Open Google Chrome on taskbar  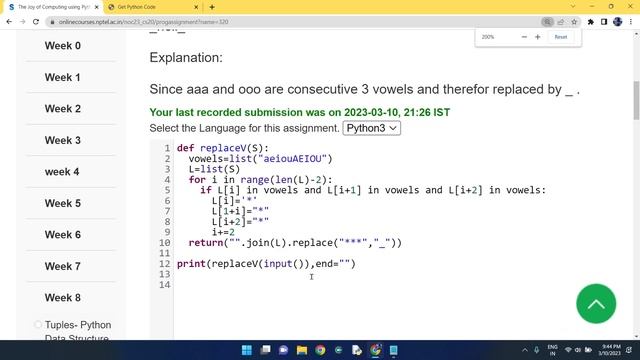[x=320, y=350]
